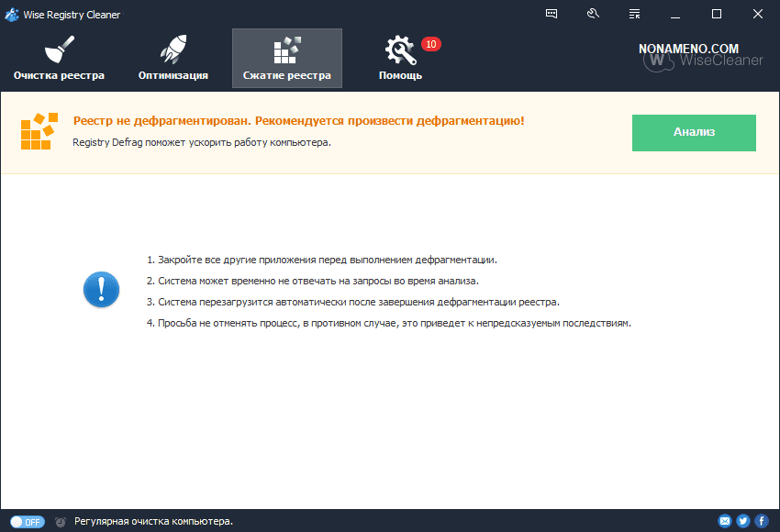Image resolution: width=780 pixels, height=532 pixels.
Task: Open the feedback chat bubble icon
Action: point(552,14)
